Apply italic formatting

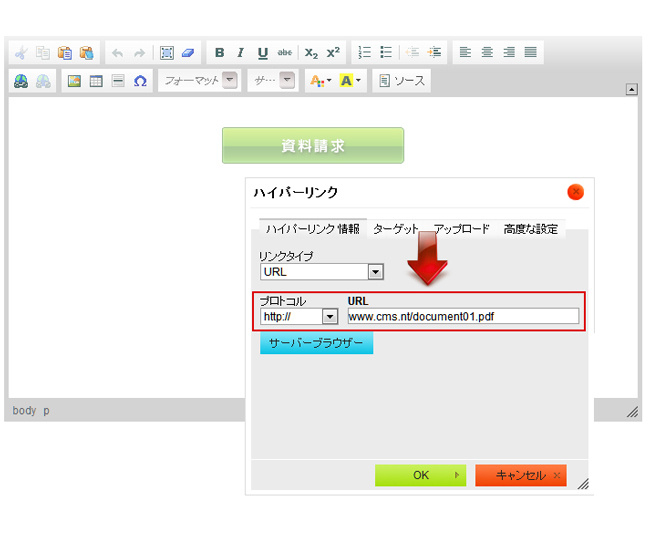coord(240,53)
